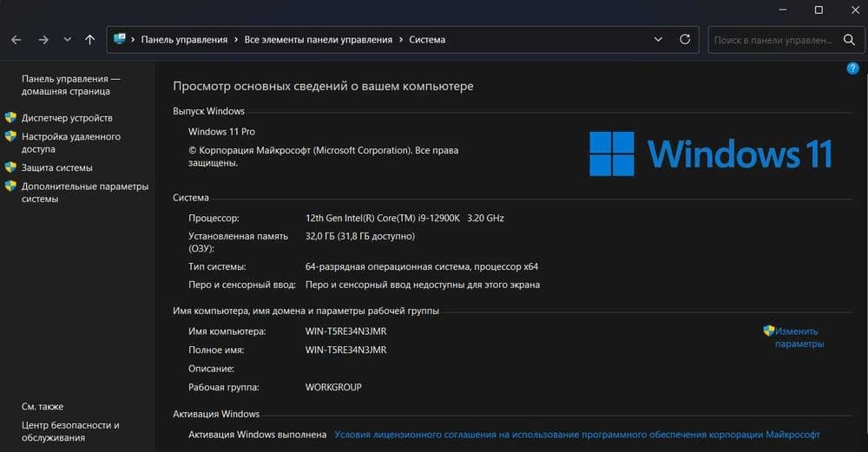Screen dimensions: 868x452
Task: Click shield icon beside 'Дополнительные параметры системы'
Action: 10,186
